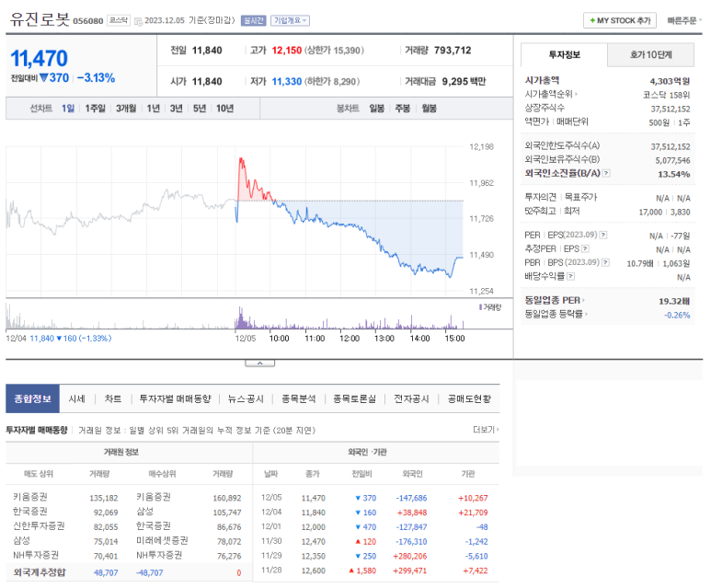Click help icon beside 배당수익률
Viewport: 711px width, 588px height.
(571, 276)
